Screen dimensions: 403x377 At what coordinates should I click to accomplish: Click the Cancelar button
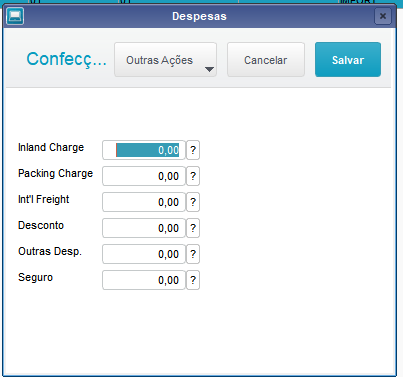266,60
